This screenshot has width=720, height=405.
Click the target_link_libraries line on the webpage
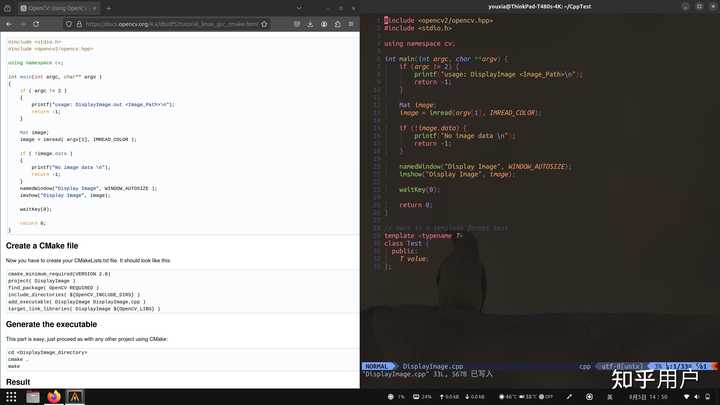point(84,309)
